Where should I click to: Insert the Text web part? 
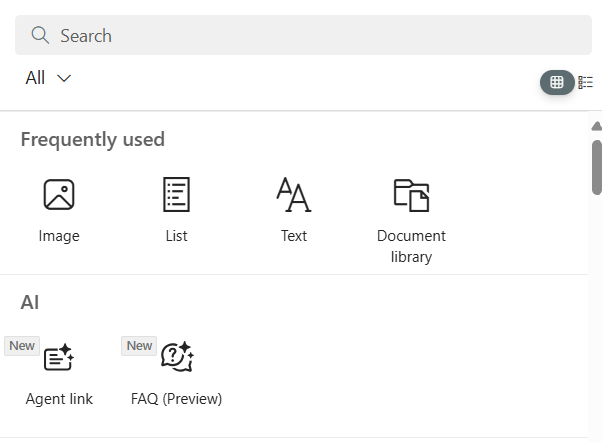293,194
